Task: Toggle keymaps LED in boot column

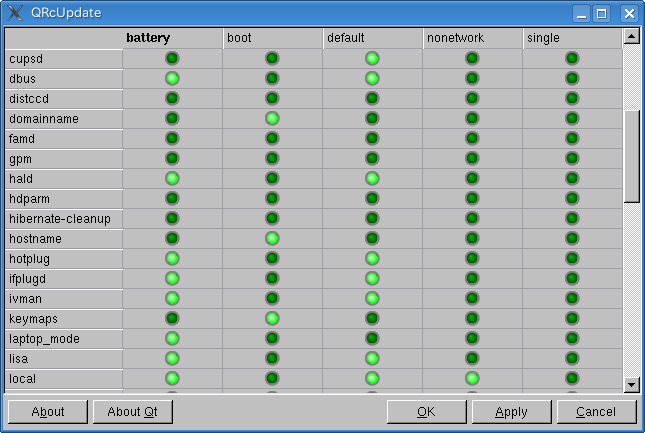Action: point(272,319)
